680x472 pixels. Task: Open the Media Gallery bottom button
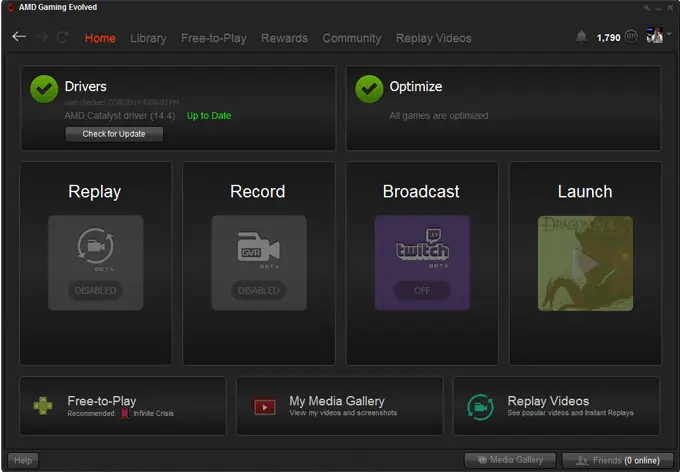(510, 460)
